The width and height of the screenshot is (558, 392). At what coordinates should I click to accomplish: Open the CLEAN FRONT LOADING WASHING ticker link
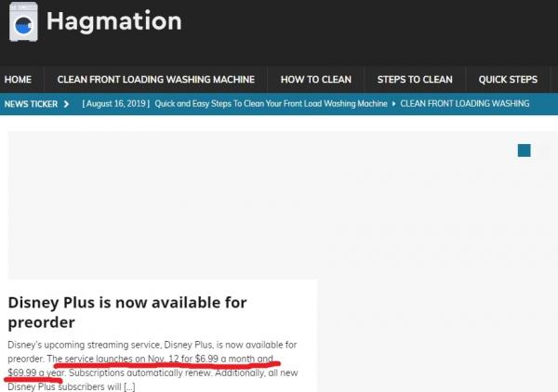pyautogui.click(x=465, y=104)
